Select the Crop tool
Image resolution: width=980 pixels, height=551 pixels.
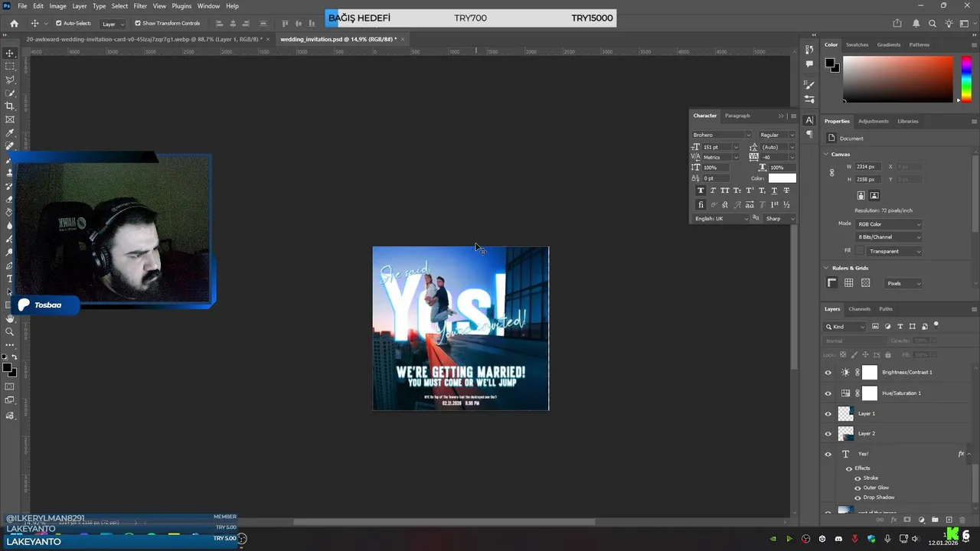(10, 106)
